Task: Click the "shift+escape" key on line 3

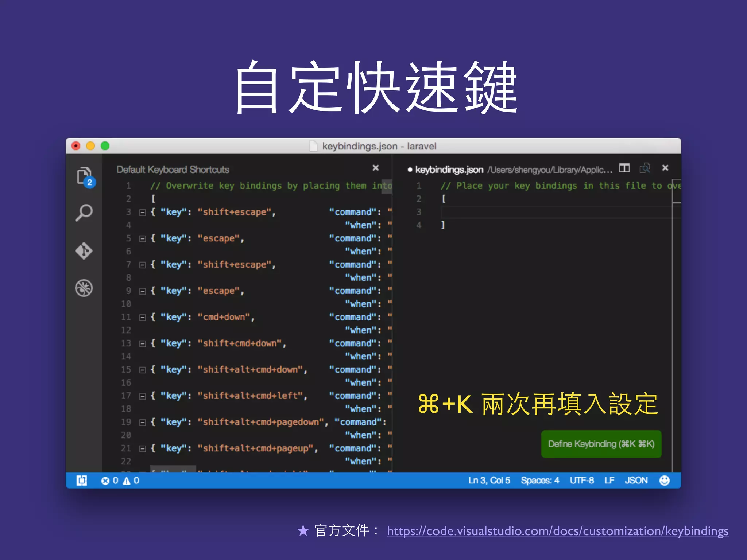Action: click(237, 212)
